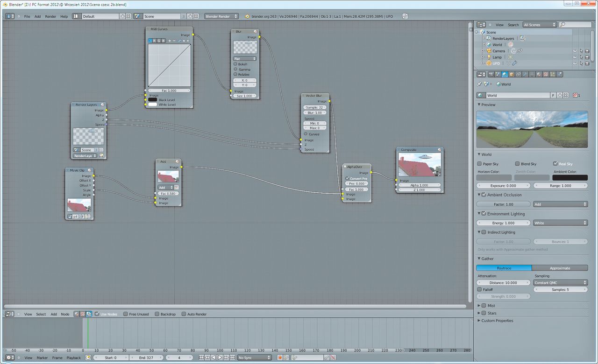The image size is (598, 364).
Task: Open the Object Data triangle tab icon
Action: coord(532,74)
